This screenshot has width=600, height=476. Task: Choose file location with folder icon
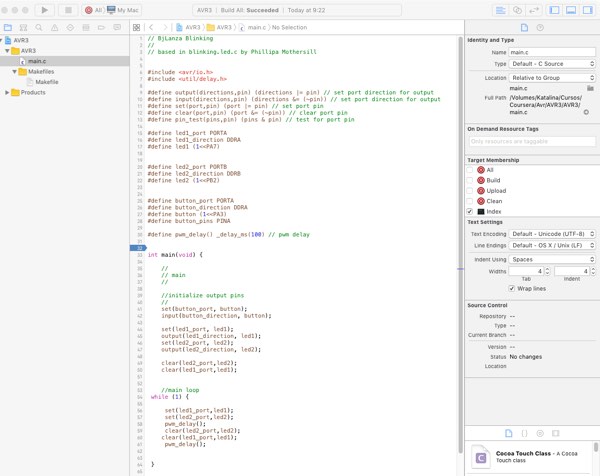(590, 88)
